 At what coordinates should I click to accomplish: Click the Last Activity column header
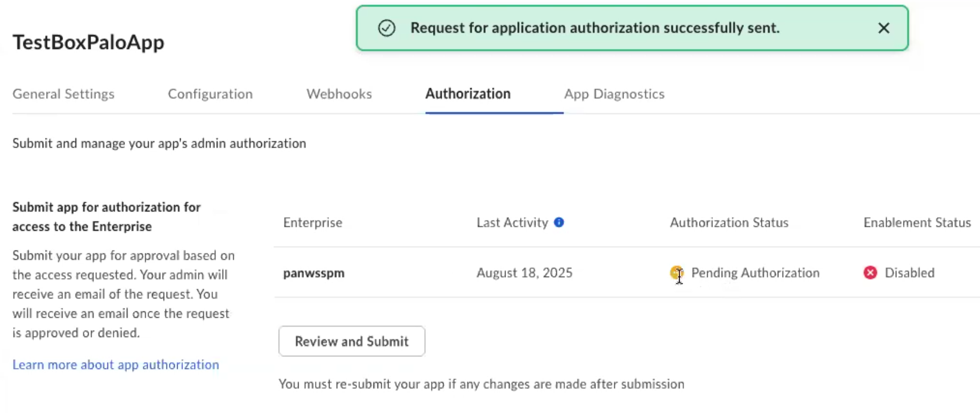pyautogui.click(x=512, y=223)
